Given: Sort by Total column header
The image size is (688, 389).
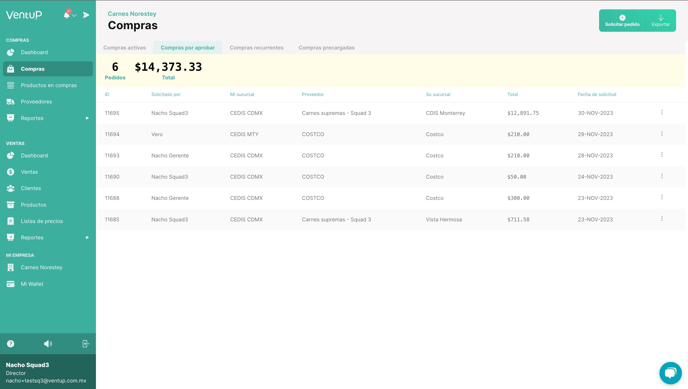Looking at the screenshot, I should 512,94.
